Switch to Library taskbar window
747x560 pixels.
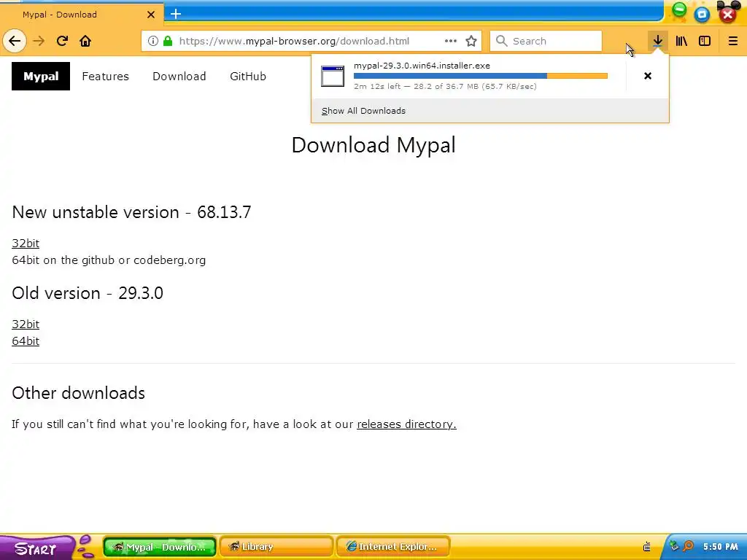point(276,547)
